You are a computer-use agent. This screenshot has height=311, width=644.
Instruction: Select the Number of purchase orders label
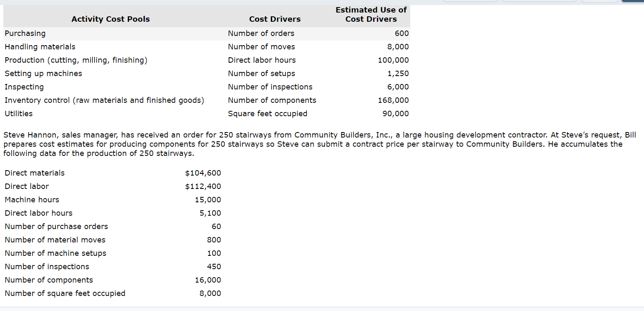(56, 226)
